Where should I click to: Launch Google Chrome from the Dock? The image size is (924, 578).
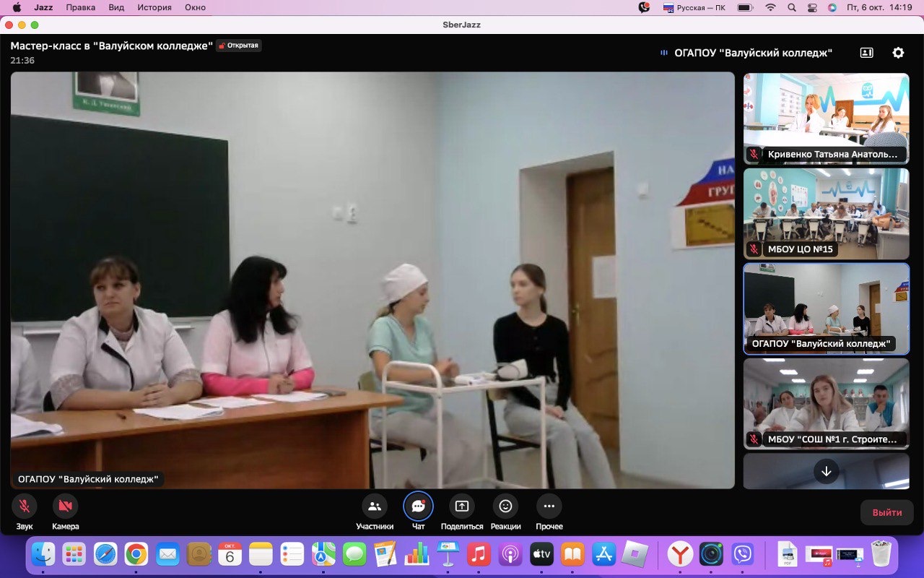(x=136, y=554)
